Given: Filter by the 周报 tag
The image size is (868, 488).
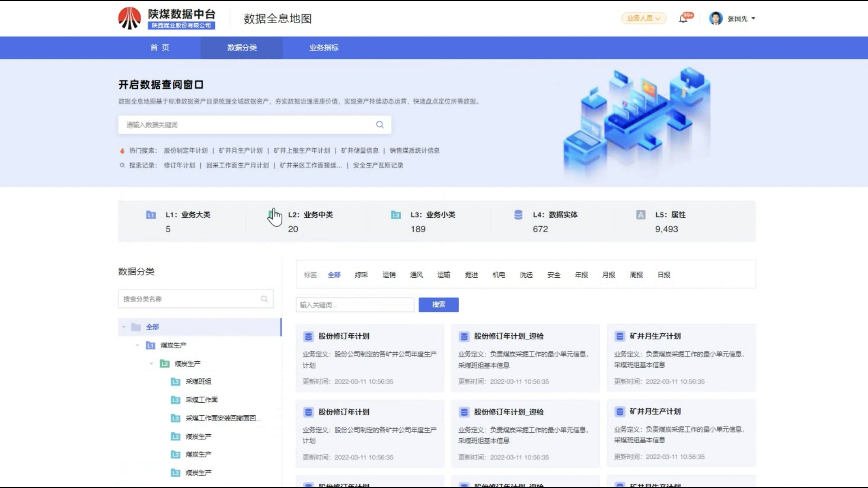Looking at the screenshot, I should tap(636, 275).
